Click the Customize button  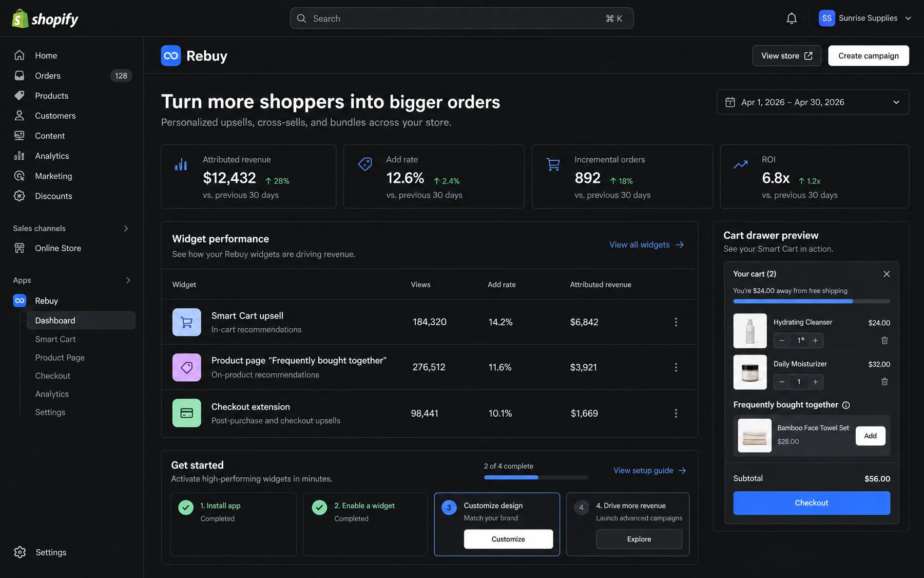click(508, 539)
